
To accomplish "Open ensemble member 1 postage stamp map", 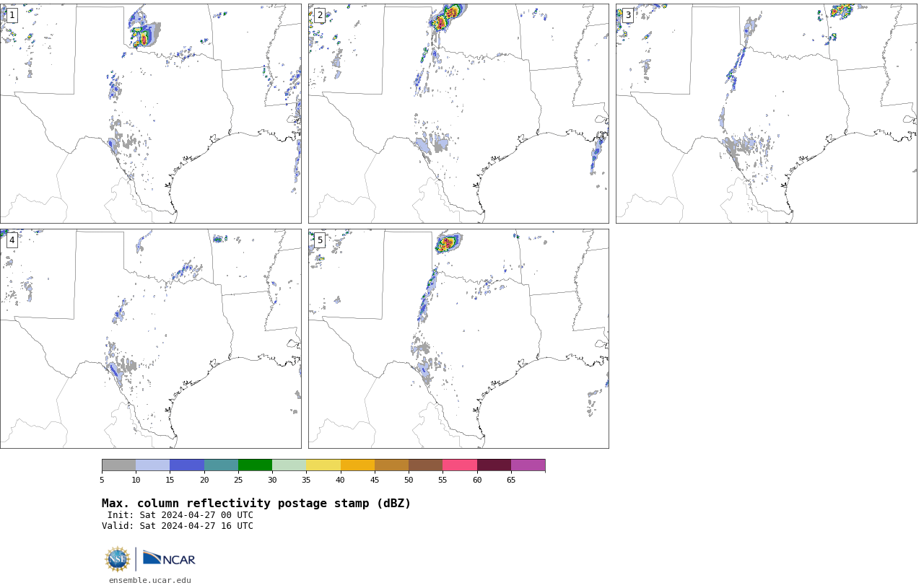I will tap(150, 113).
